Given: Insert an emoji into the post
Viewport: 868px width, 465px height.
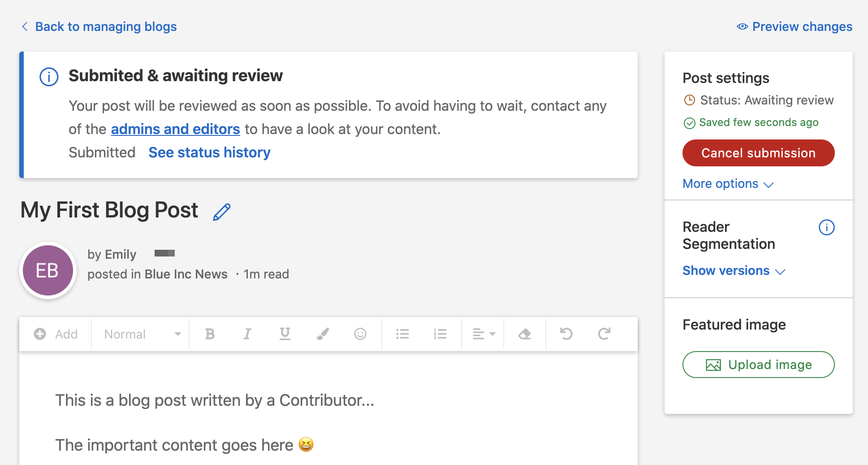Looking at the screenshot, I should 360,334.
